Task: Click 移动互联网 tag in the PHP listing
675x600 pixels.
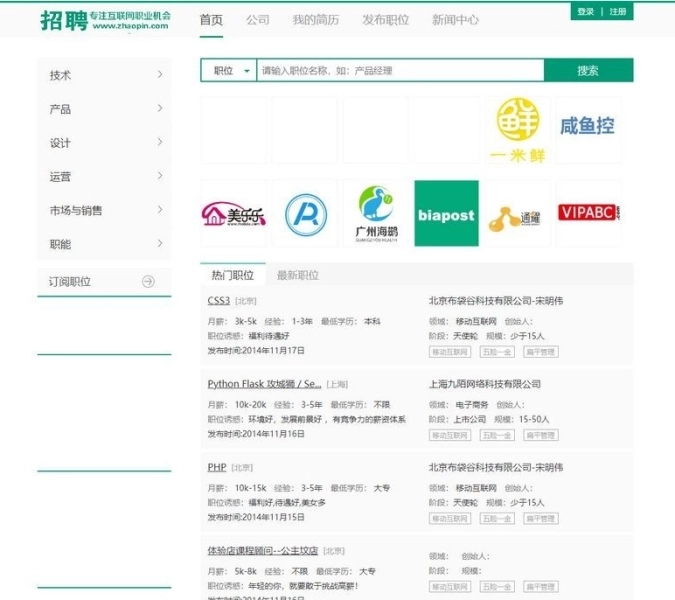Action: click(x=450, y=519)
